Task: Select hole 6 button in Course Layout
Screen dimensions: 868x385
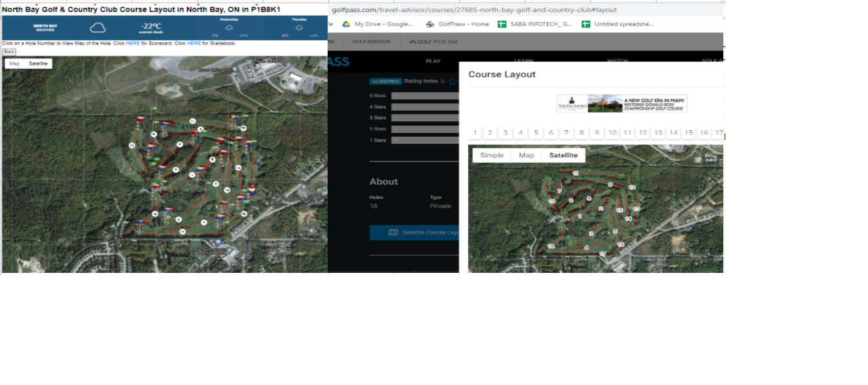Action: point(551,133)
